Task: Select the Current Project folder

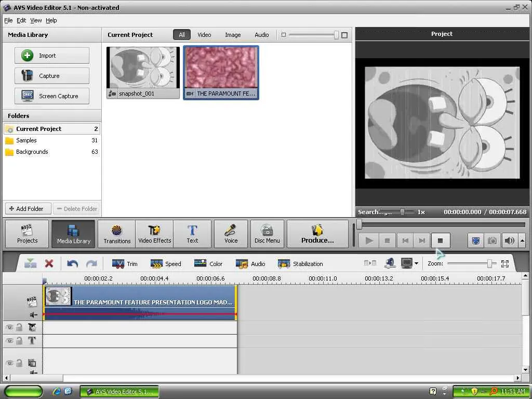Action: click(x=52, y=129)
